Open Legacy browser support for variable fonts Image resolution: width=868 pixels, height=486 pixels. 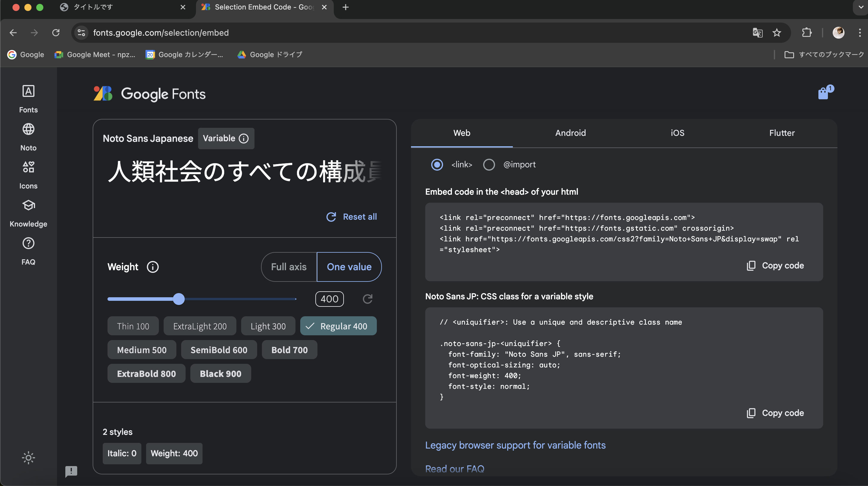(515, 445)
